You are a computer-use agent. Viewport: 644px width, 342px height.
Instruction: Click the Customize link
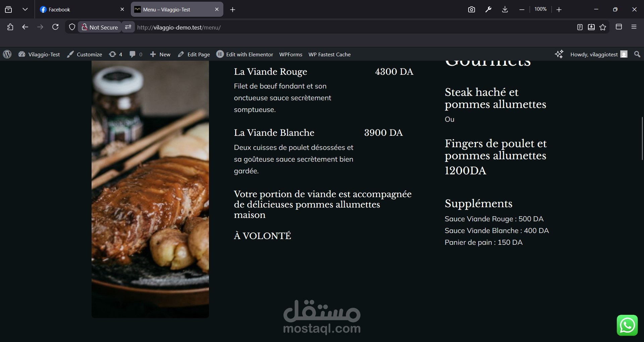click(84, 54)
